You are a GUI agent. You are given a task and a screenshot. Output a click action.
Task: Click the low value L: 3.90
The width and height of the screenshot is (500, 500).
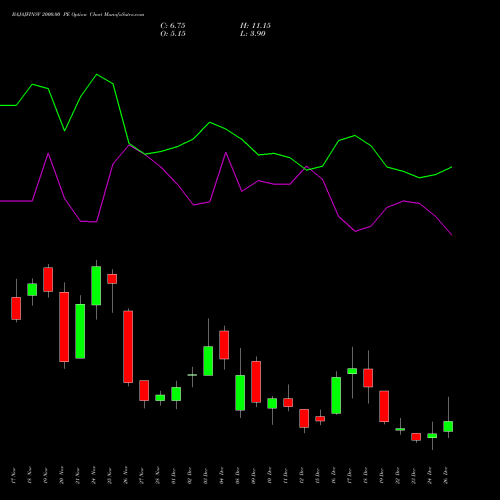pyautogui.click(x=253, y=34)
